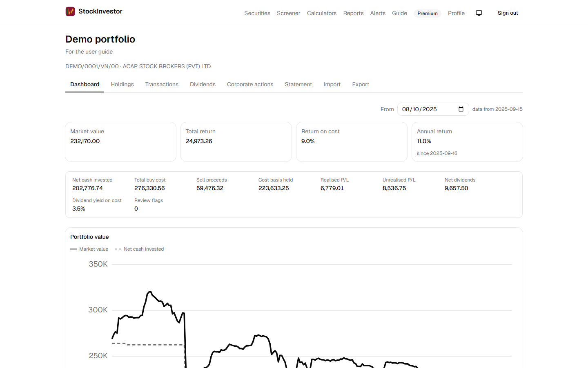This screenshot has height=368, width=588.
Task: Click the Review flags value 0
Action: coord(136,209)
